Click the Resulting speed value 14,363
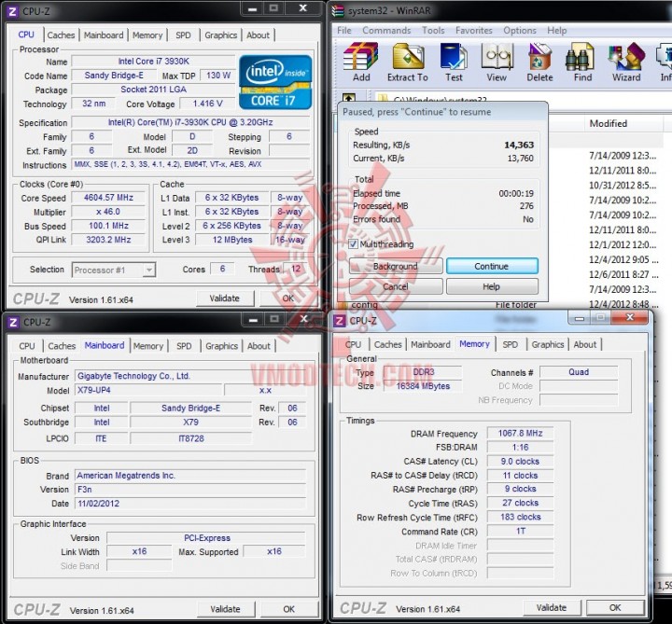 pos(519,145)
